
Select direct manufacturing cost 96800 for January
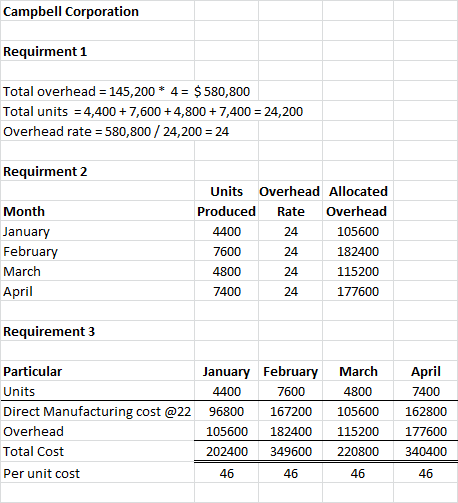pyautogui.click(x=227, y=412)
